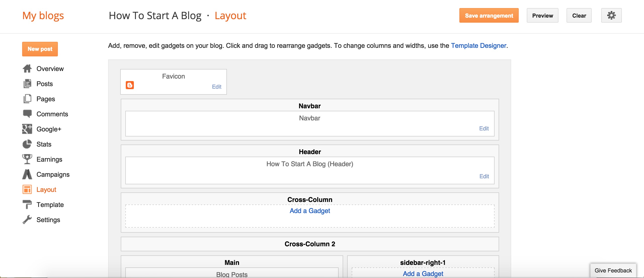
Task: Click the Stats pie chart icon
Action: pos(27,144)
